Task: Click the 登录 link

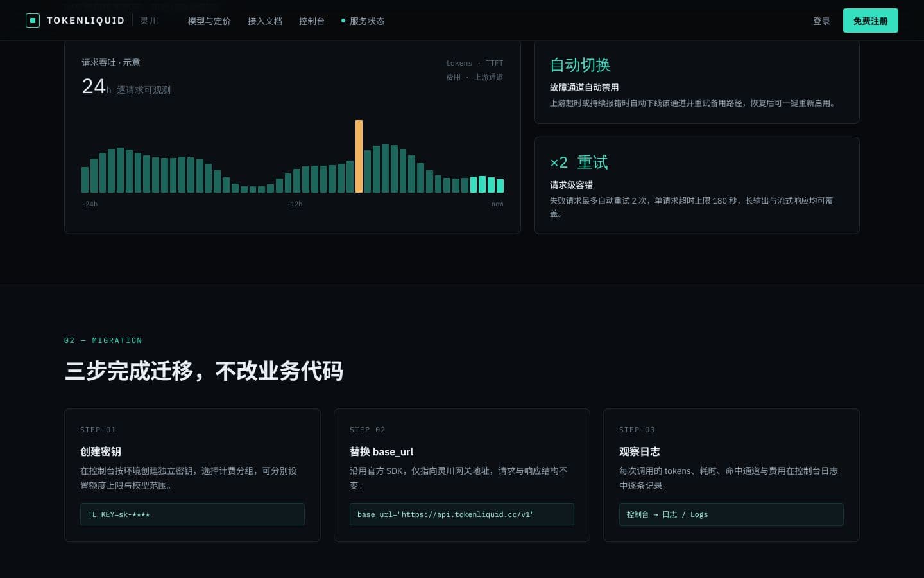Action: coord(821,21)
